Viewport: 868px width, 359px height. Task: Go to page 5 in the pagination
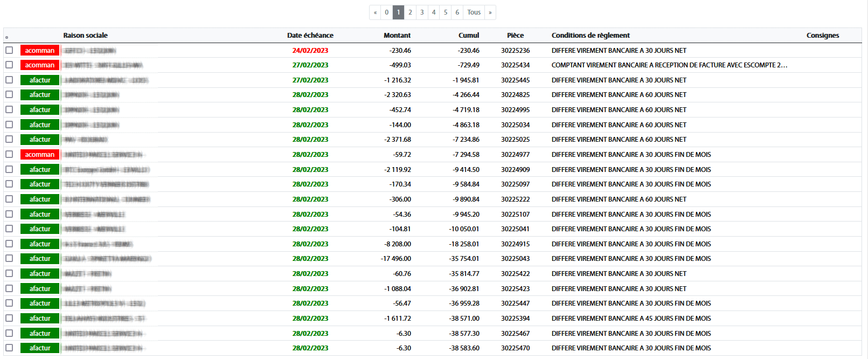(446, 12)
